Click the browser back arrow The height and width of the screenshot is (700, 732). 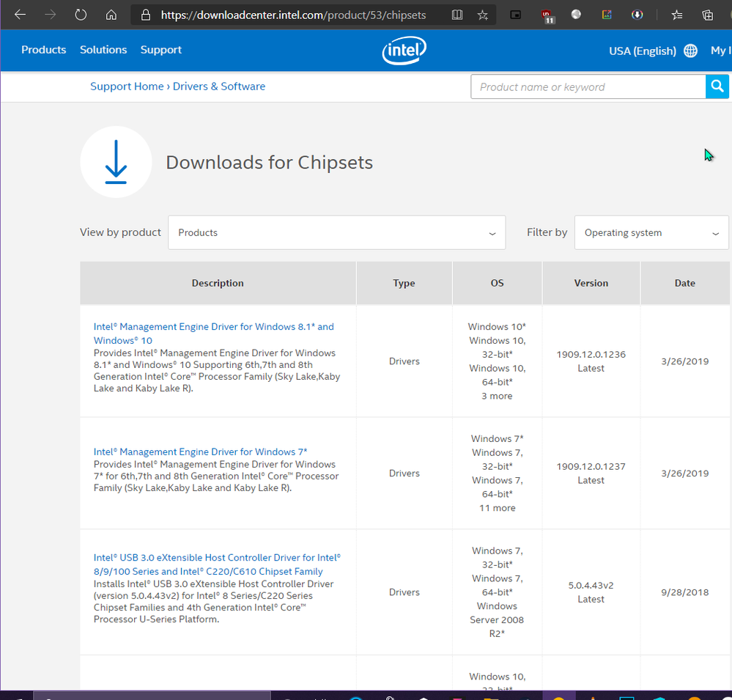pyautogui.click(x=21, y=15)
